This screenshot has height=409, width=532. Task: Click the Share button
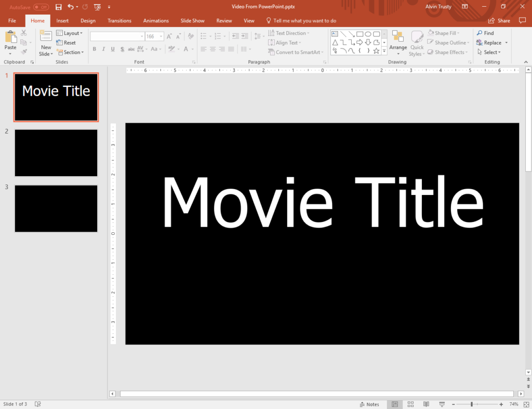click(499, 21)
